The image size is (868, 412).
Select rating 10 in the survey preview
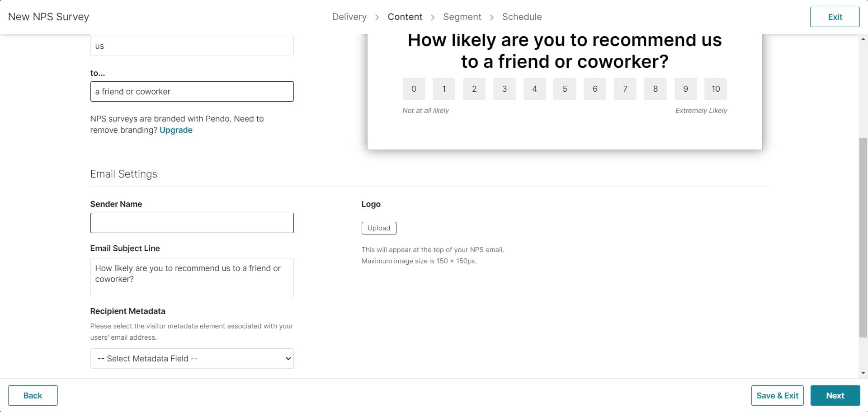tap(716, 89)
